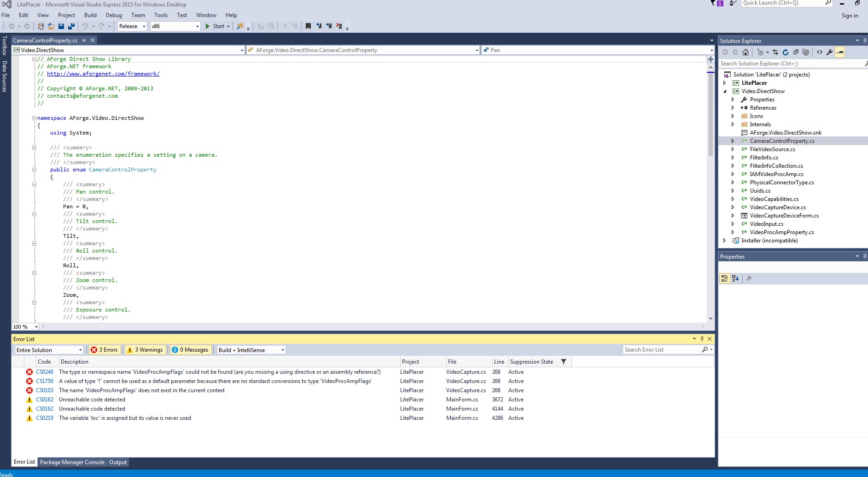Open the Start button dropdown arrow

point(228,26)
